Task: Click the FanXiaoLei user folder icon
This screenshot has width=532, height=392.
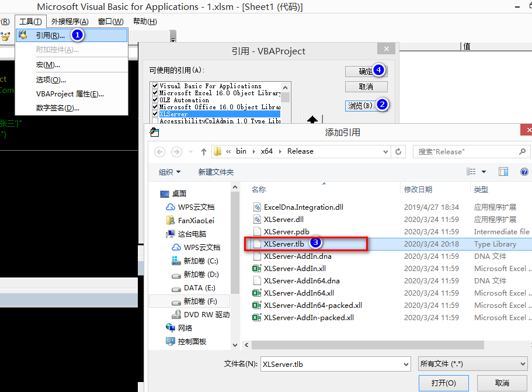Action: click(x=171, y=220)
